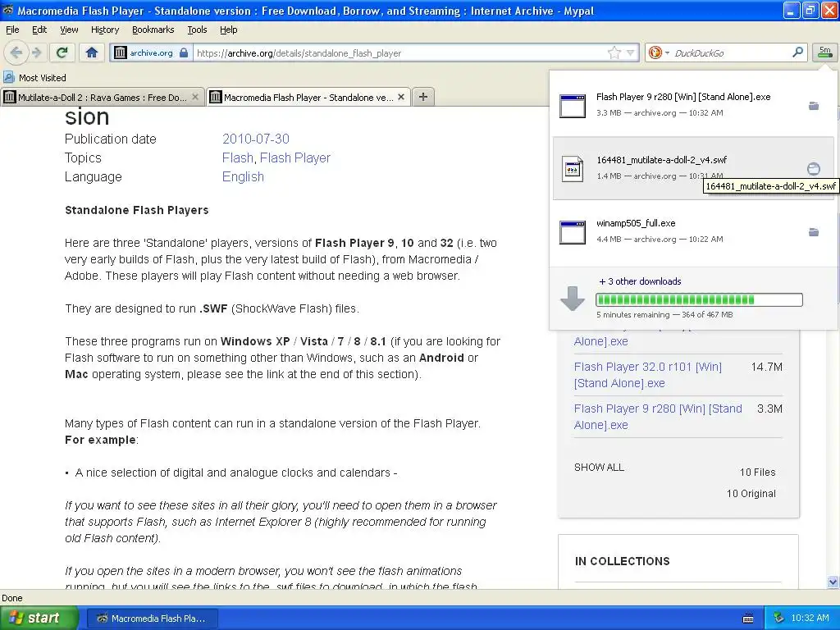Go forward using the forward arrow button
840x630 pixels.
pyautogui.click(x=36, y=52)
